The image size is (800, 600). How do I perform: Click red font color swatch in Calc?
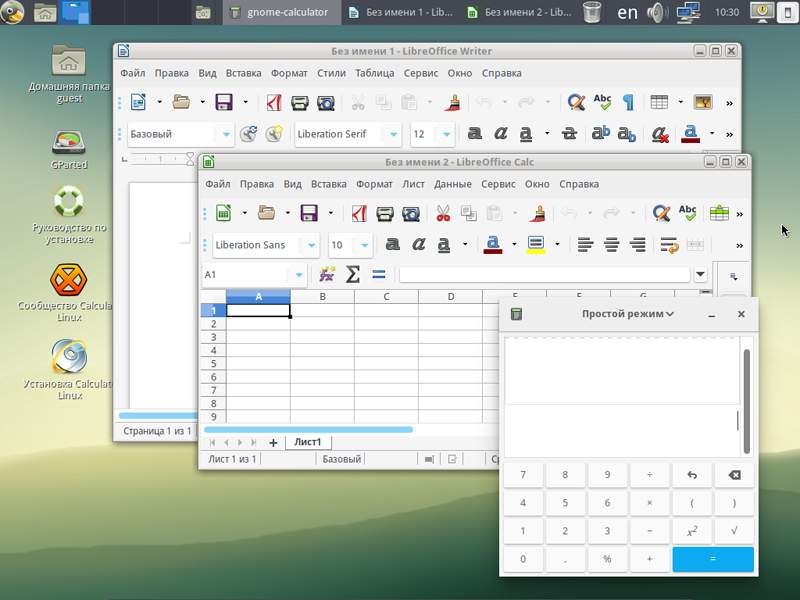pyautogui.click(x=492, y=245)
